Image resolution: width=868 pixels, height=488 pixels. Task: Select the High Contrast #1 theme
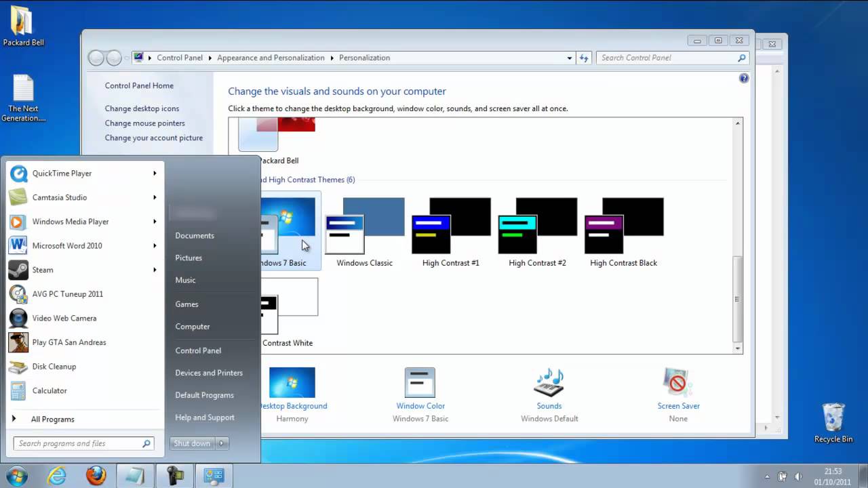[450, 231]
